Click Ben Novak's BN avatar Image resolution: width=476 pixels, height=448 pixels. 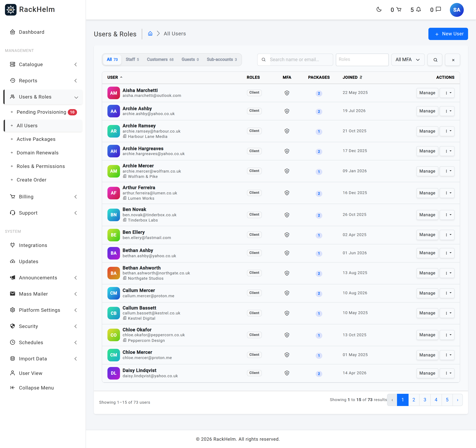[x=114, y=215]
